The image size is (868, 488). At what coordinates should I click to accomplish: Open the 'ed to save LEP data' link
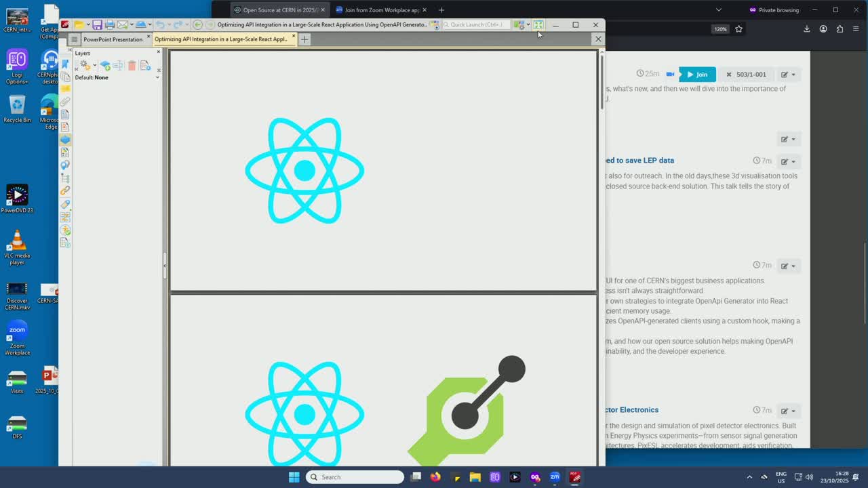[x=640, y=161]
